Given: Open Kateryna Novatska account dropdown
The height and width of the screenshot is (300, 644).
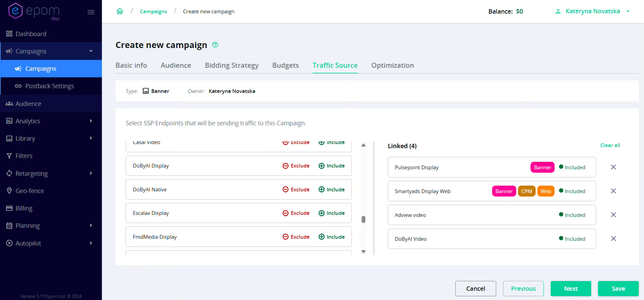Looking at the screenshot, I should pos(593,11).
